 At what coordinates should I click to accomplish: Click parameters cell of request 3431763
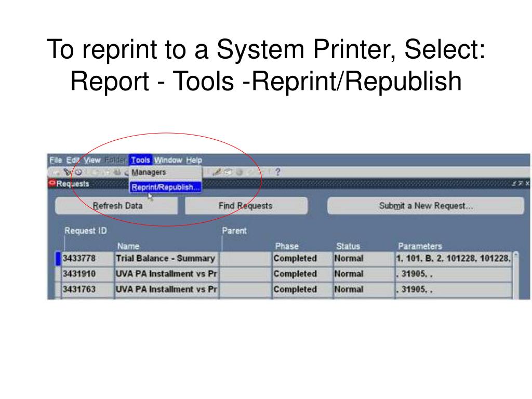point(453,289)
